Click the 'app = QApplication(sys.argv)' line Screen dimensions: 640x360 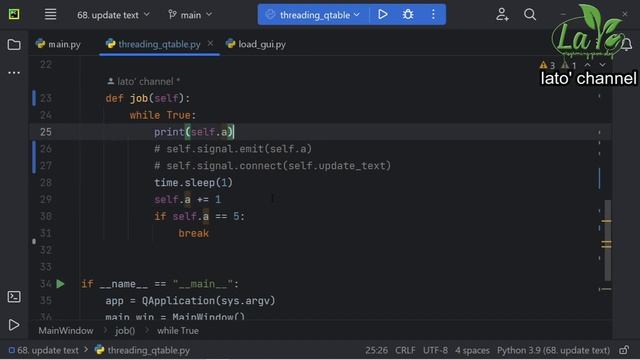click(x=191, y=301)
